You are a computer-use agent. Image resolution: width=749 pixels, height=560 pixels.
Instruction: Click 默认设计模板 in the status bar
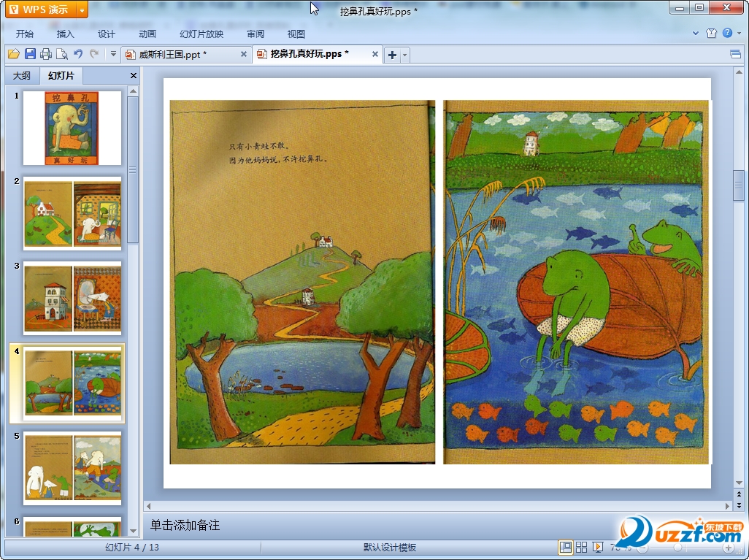[390, 548]
